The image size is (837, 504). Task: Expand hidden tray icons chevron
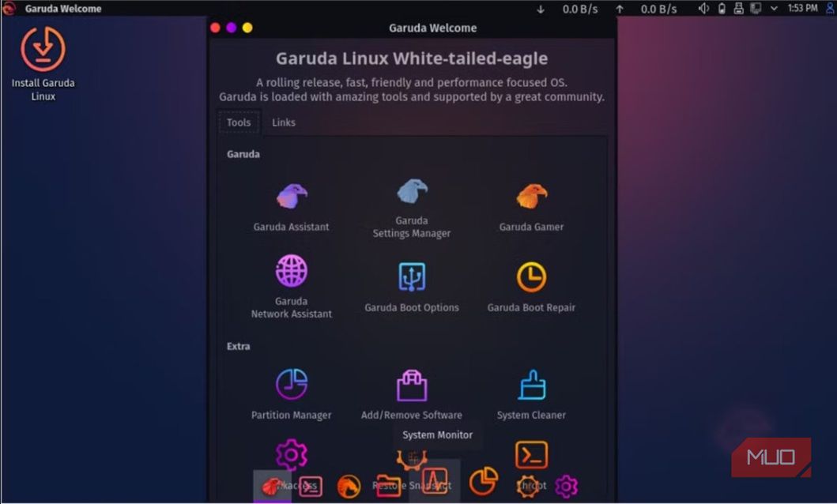774,9
